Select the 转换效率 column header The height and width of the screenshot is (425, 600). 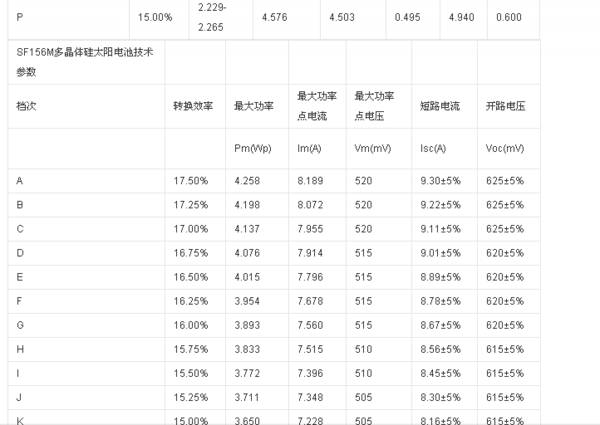click(193, 106)
